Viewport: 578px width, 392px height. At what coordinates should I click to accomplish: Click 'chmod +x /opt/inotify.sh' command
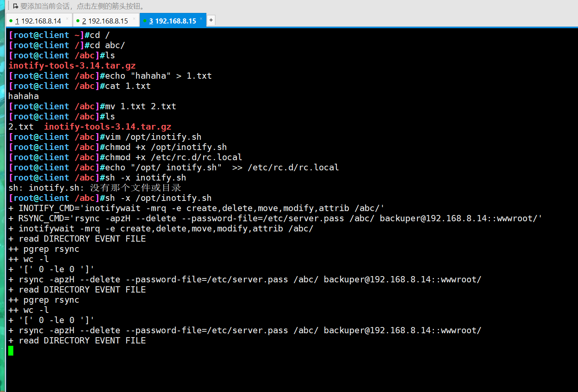point(166,147)
